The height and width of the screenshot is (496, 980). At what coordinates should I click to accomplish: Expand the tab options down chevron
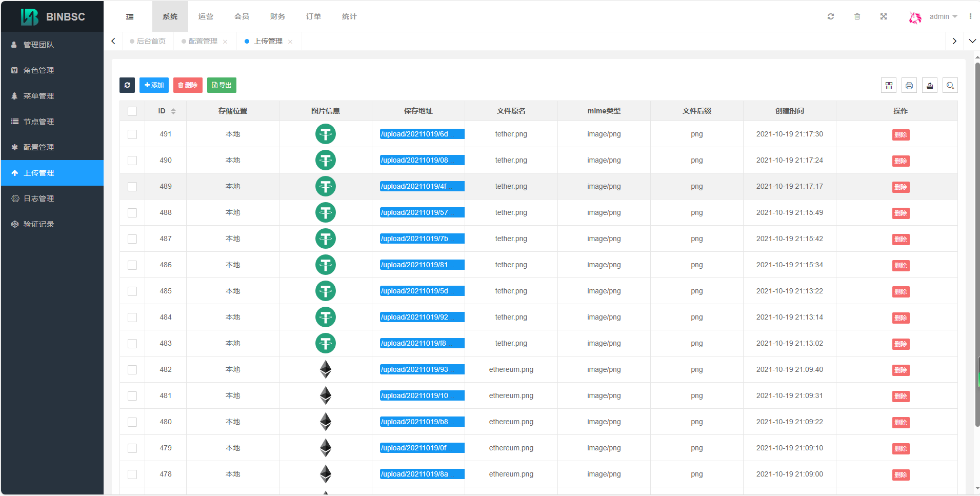pos(972,41)
